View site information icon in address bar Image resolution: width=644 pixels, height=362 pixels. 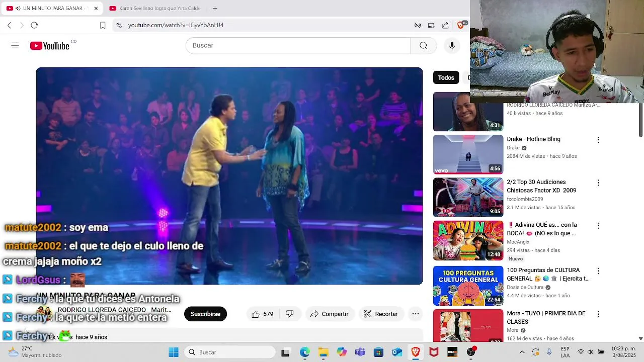tap(119, 25)
